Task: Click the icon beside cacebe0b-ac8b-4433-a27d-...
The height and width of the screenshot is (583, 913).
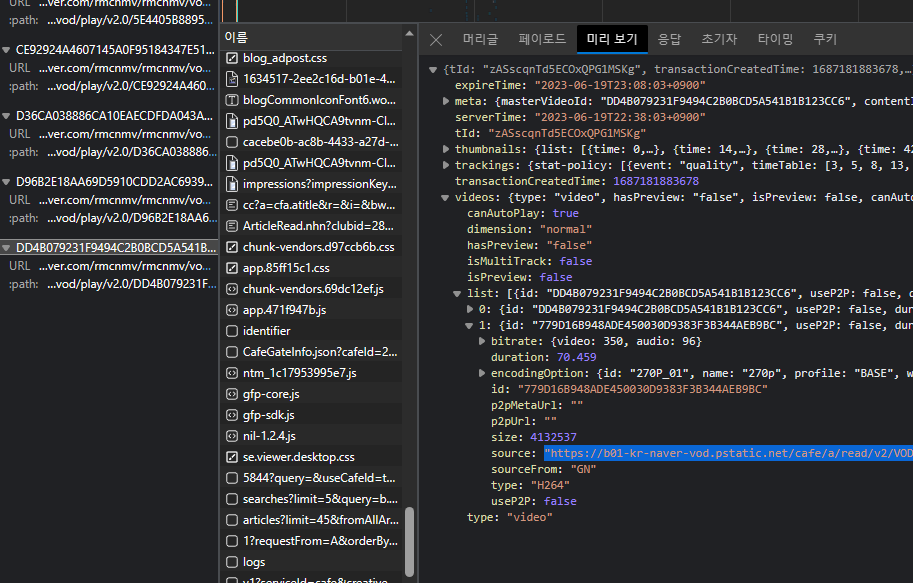Action: [x=232, y=142]
